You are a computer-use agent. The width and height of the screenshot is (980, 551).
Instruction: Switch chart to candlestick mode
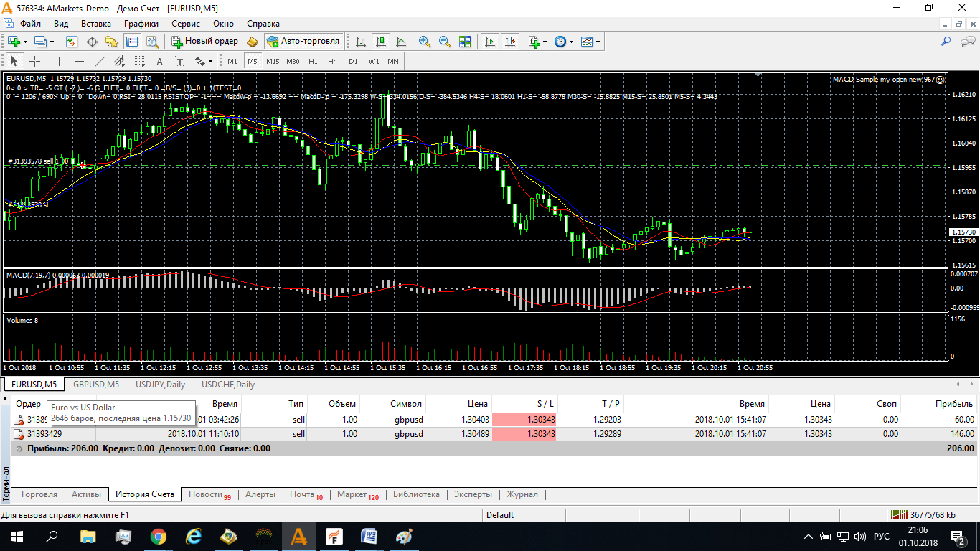click(381, 42)
